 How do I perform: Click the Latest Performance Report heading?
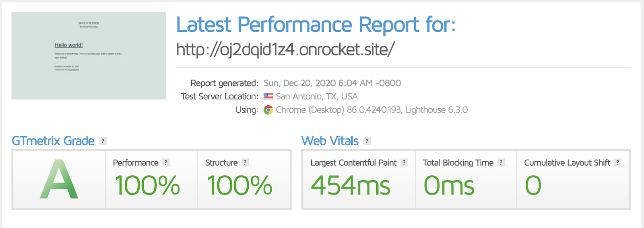coord(316,25)
